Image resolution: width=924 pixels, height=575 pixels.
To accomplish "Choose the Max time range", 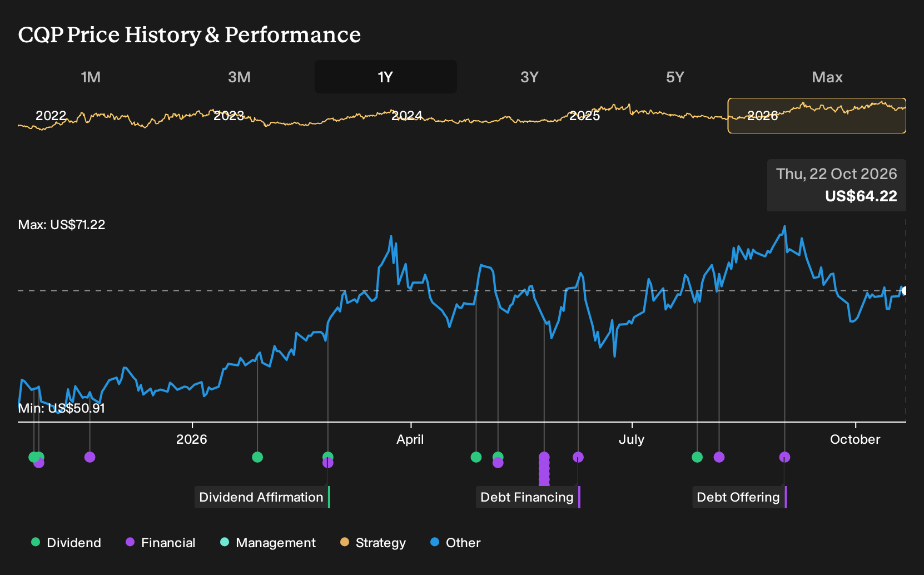I will click(x=827, y=77).
